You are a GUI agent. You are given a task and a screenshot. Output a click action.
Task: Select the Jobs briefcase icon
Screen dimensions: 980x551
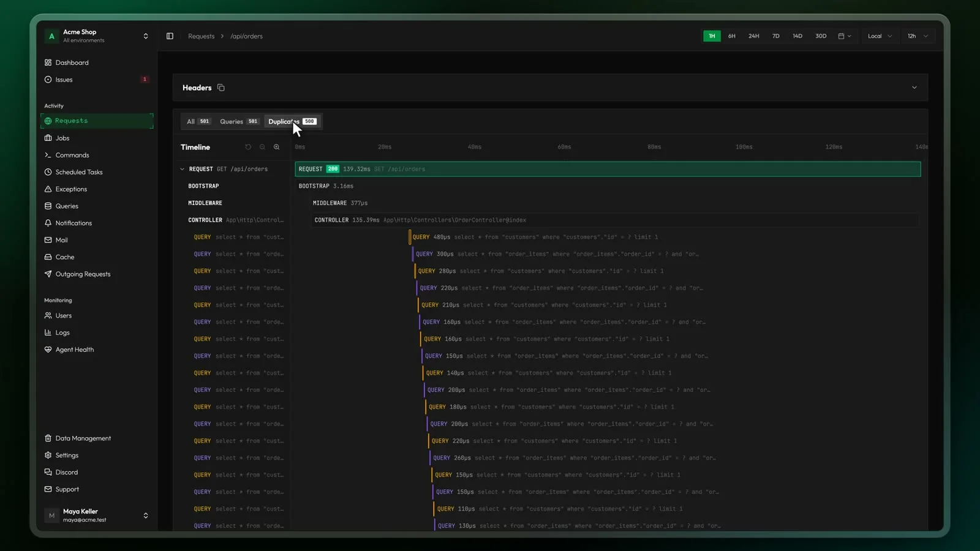48,138
